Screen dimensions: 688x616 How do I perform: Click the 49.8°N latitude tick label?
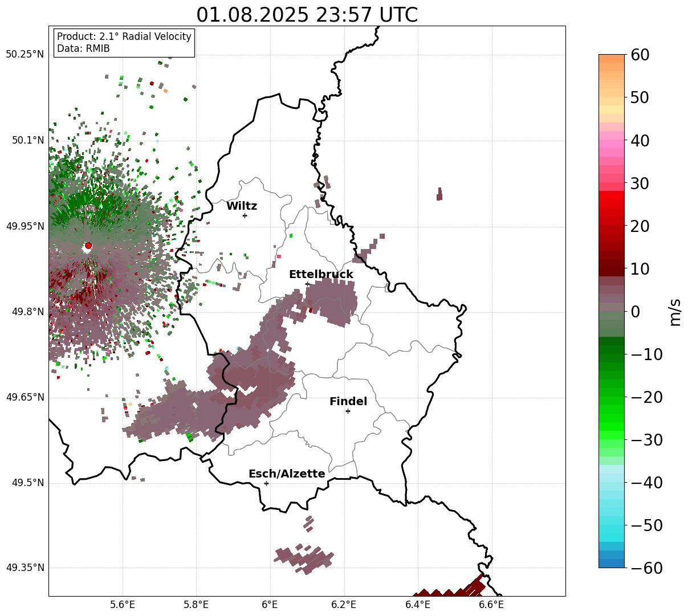(x=27, y=312)
